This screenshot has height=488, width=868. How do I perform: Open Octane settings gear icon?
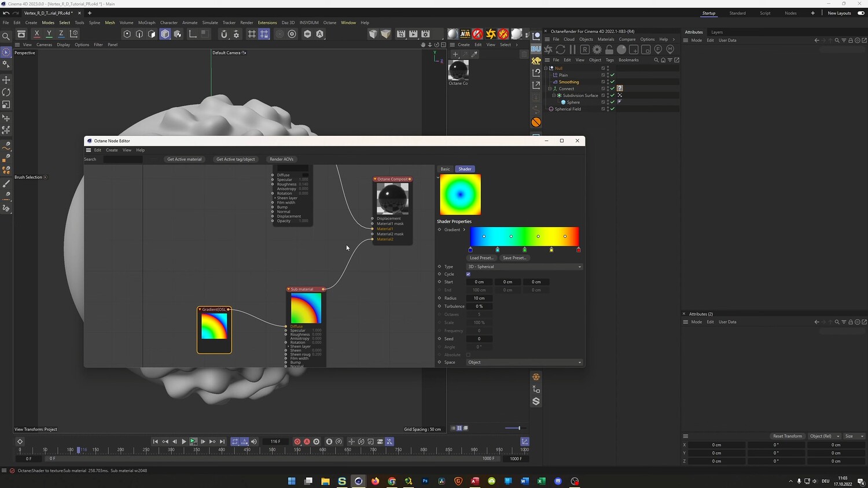pyautogui.click(x=597, y=50)
